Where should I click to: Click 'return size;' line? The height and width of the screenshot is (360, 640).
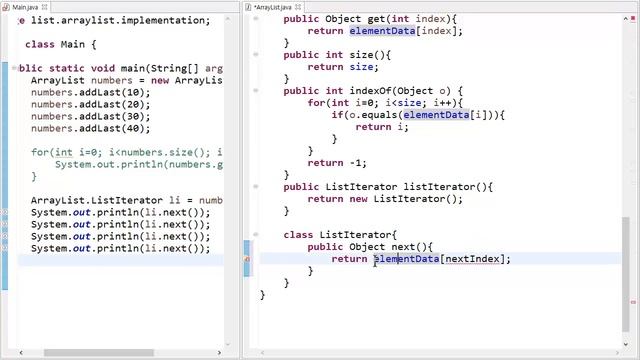coord(343,67)
